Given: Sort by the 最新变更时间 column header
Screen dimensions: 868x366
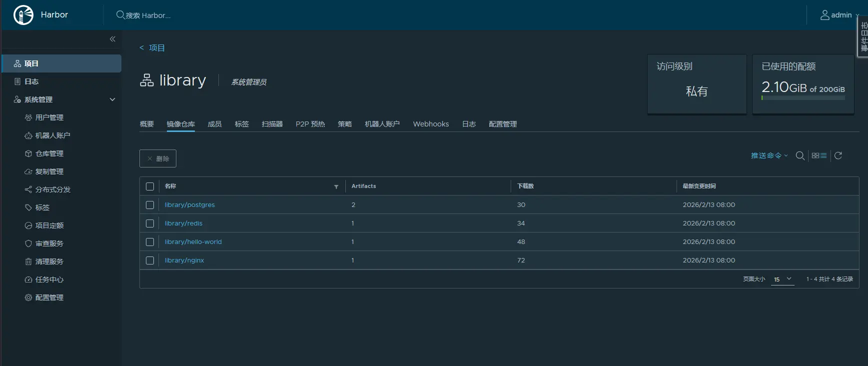Looking at the screenshot, I should [x=699, y=186].
